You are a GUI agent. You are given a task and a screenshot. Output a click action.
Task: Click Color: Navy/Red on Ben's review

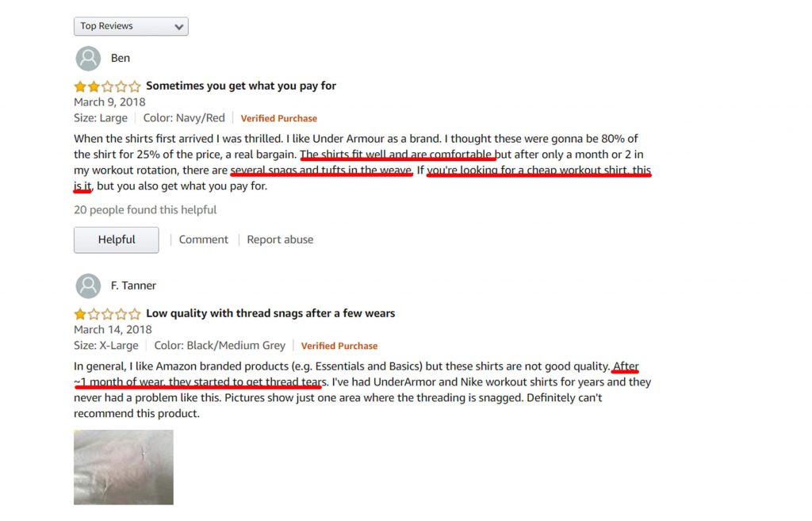point(184,118)
